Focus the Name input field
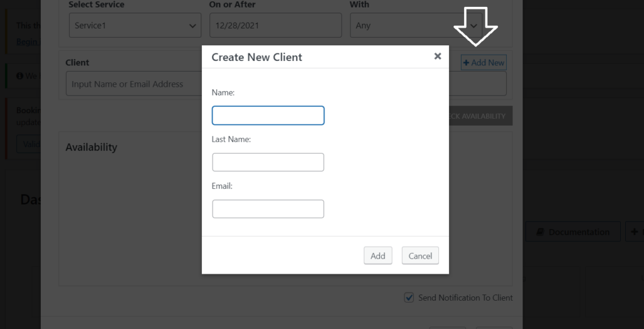This screenshot has height=329, width=644. click(x=268, y=115)
